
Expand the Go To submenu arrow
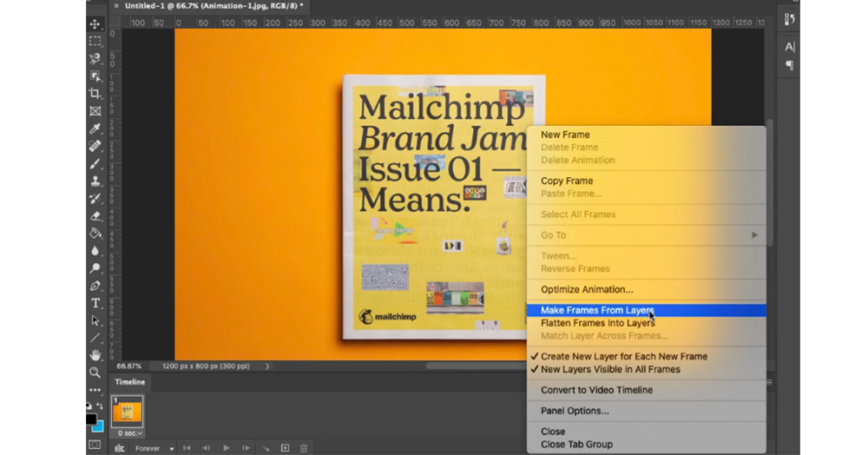754,235
